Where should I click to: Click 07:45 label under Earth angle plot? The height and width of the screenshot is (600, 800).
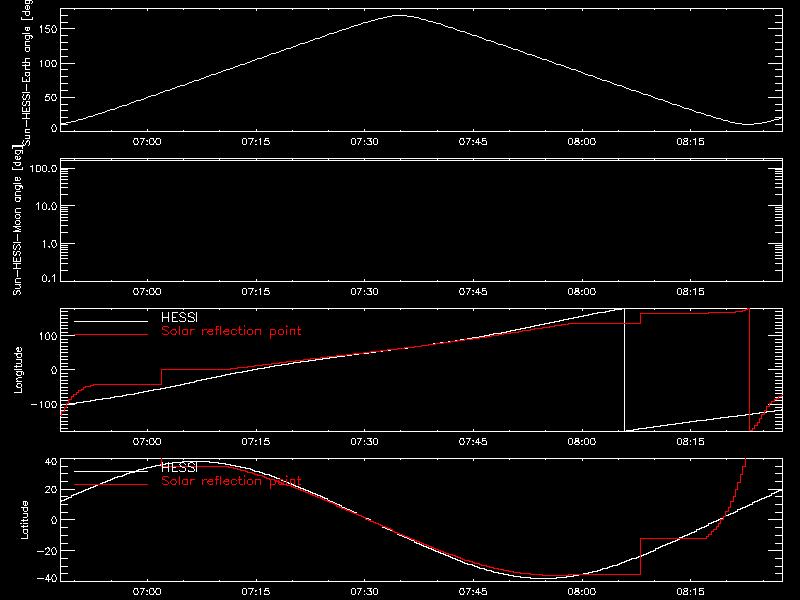[x=473, y=142]
